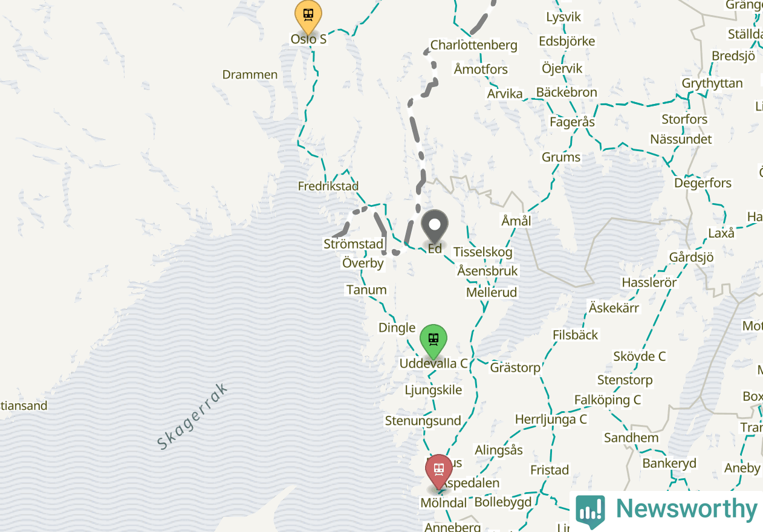Click the Charlottenberg station label
This screenshot has width=763, height=532.
tap(474, 45)
